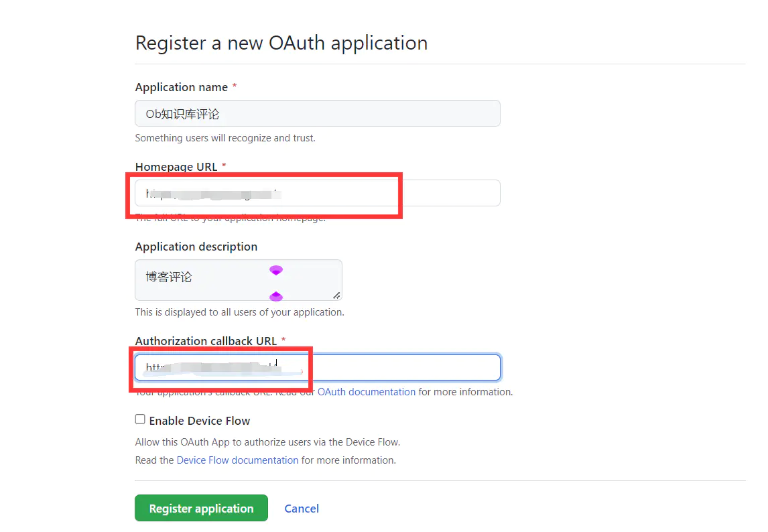This screenshot has height=532, width=768.
Task: Click the '博客评论' text in description
Action: pyautogui.click(x=169, y=277)
